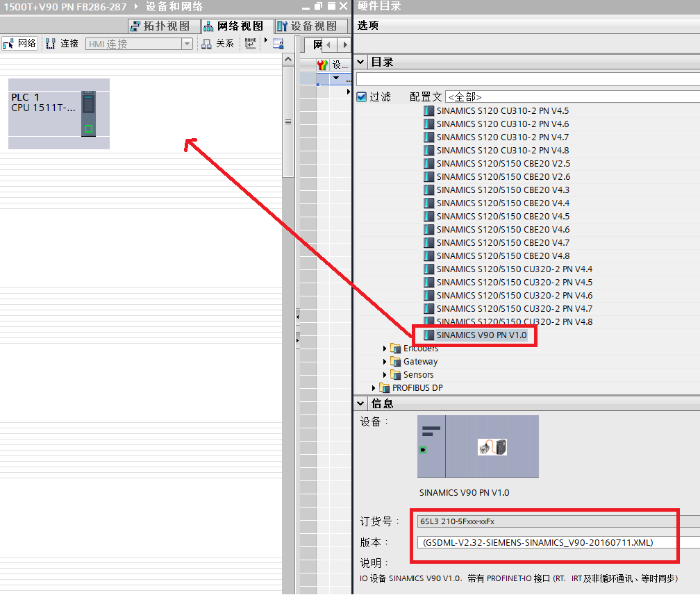This screenshot has width=700, height=595.
Task: Expand the Encoders folder
Action: [385, 348]
